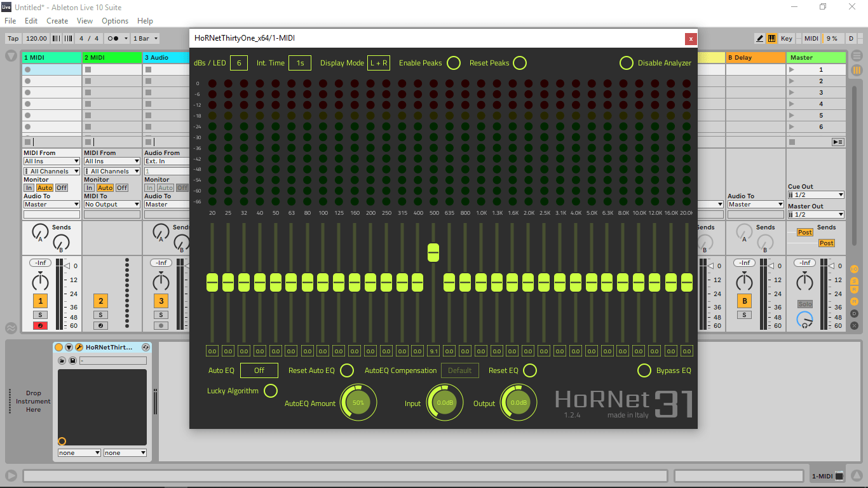Open the Help menu
This screenshot has width=868, height=488.
point(145,21)
